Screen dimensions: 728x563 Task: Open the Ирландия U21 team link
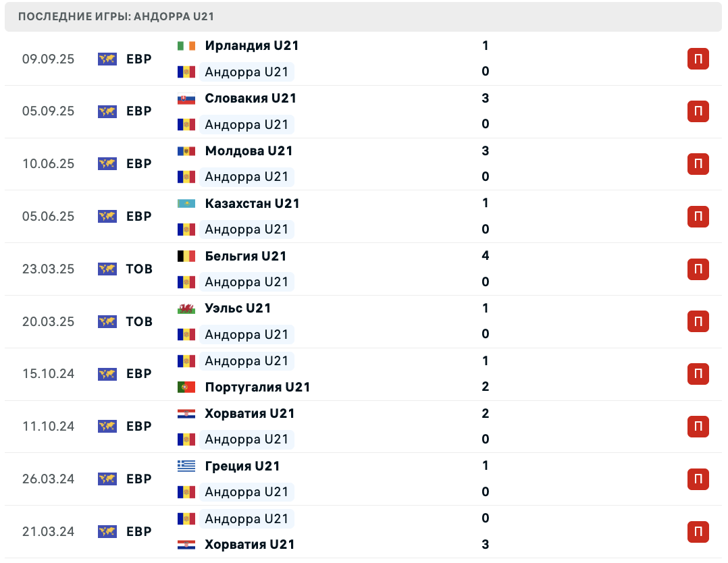coord(251,46)
